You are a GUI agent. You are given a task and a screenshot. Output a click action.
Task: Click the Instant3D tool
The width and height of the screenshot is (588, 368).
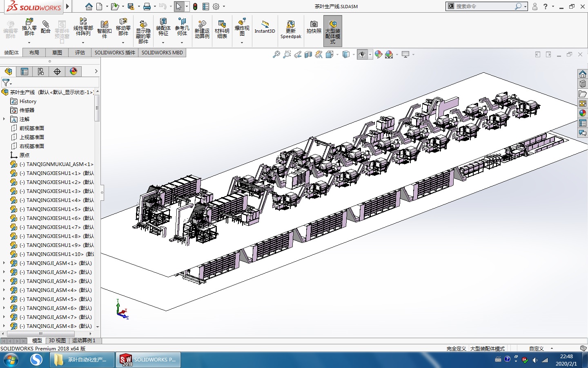[x=265, y=29]
